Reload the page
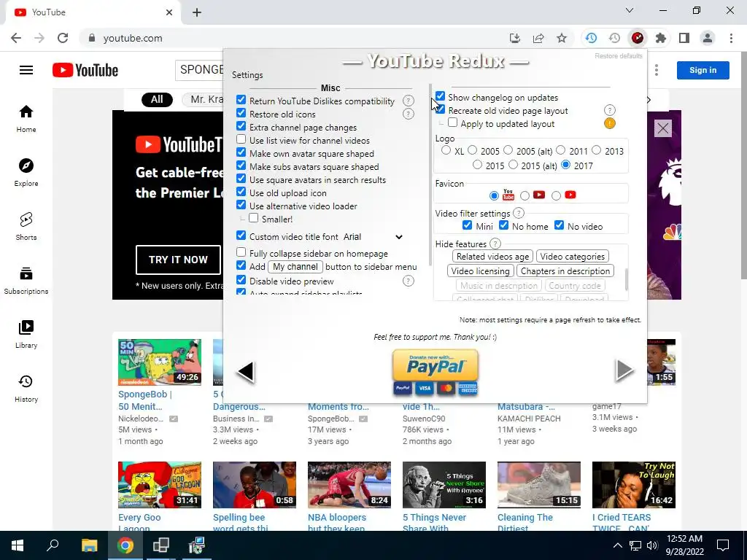 tap(63, 38)
